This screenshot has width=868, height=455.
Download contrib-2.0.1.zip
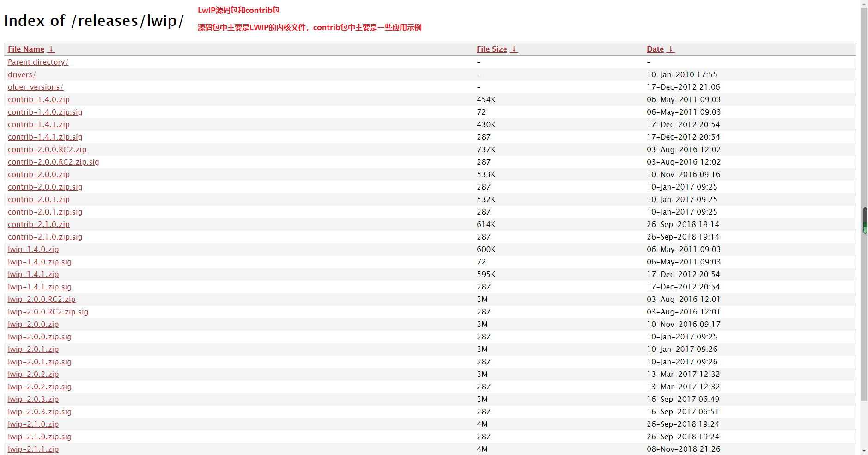click(x=39, y=199)
